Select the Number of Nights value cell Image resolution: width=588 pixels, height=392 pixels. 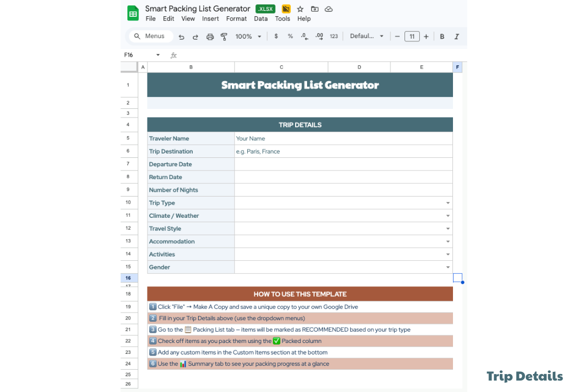coord(344,190)
